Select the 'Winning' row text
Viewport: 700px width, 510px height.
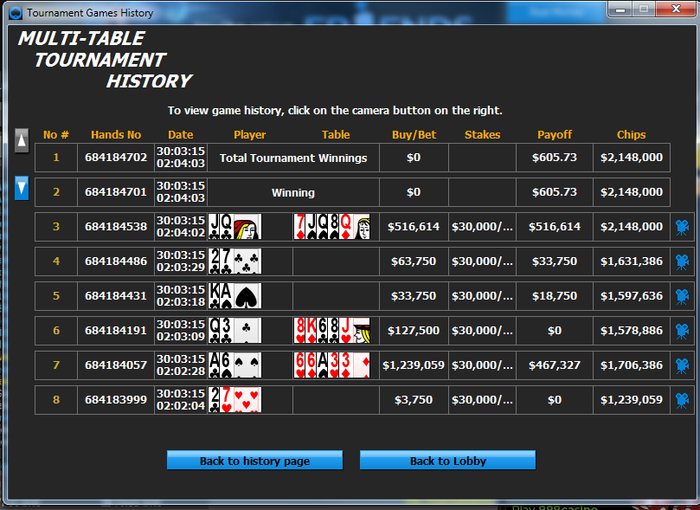[293, 193]
